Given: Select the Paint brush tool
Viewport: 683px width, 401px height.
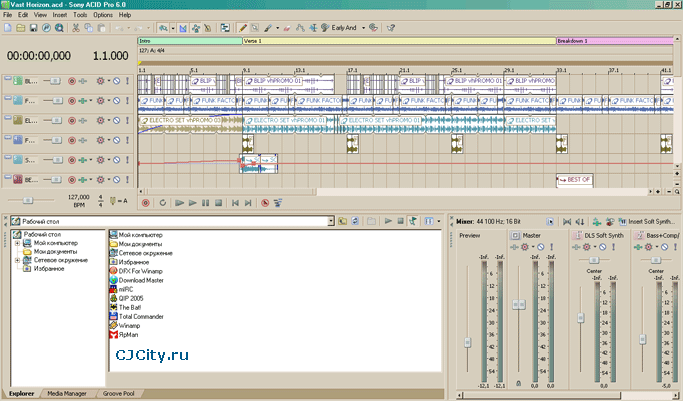Looking at the screenshot, I should tap(268, 28).
